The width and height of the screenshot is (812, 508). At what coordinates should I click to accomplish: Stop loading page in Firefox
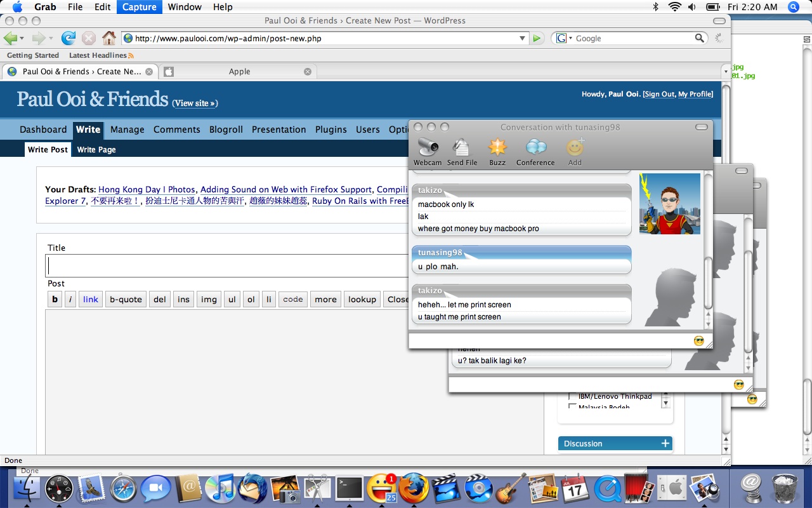89,38
